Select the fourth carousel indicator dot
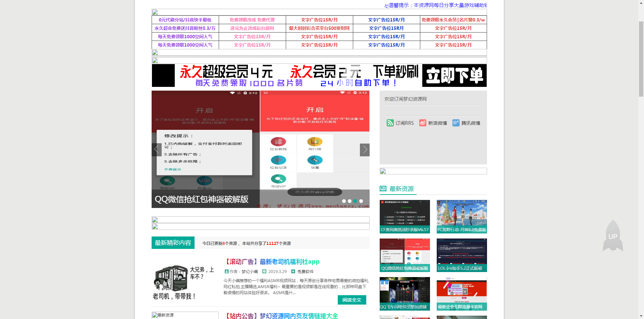 click(361, 201)
